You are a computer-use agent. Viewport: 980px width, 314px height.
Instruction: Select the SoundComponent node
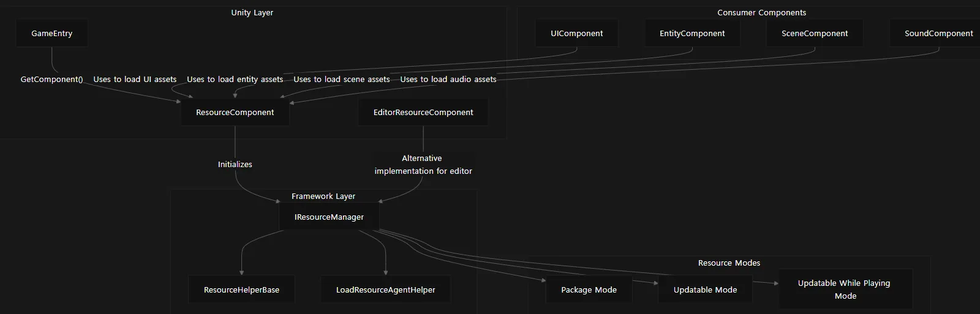pyautogui.click(x=938, y=34)
